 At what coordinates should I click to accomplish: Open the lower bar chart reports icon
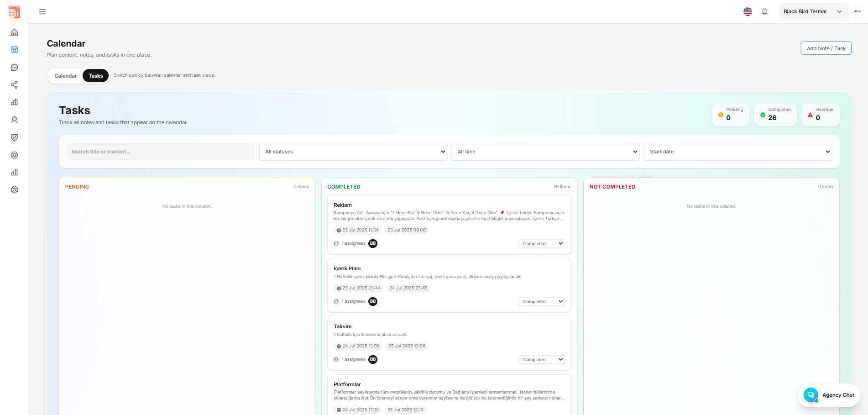click(15, 173)
